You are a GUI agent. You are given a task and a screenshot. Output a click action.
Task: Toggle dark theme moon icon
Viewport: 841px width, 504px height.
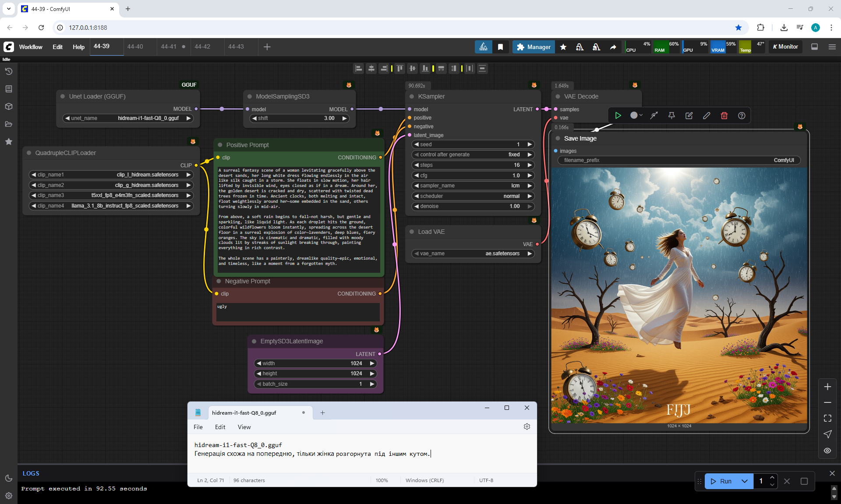tap(9, 478)
